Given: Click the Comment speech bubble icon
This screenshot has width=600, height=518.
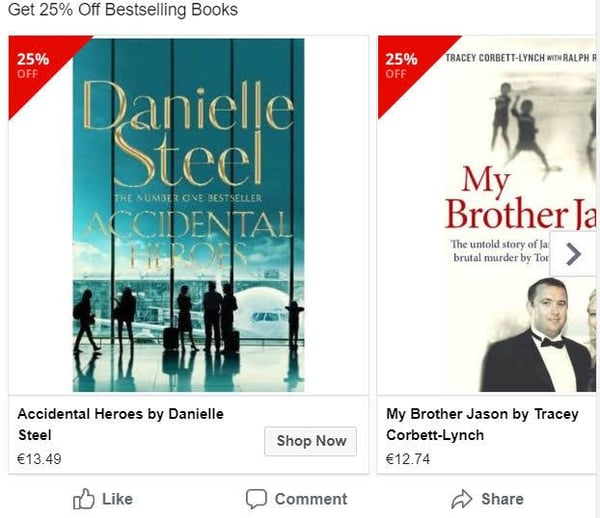Looking at the screenshot, I should pos(257,499).
